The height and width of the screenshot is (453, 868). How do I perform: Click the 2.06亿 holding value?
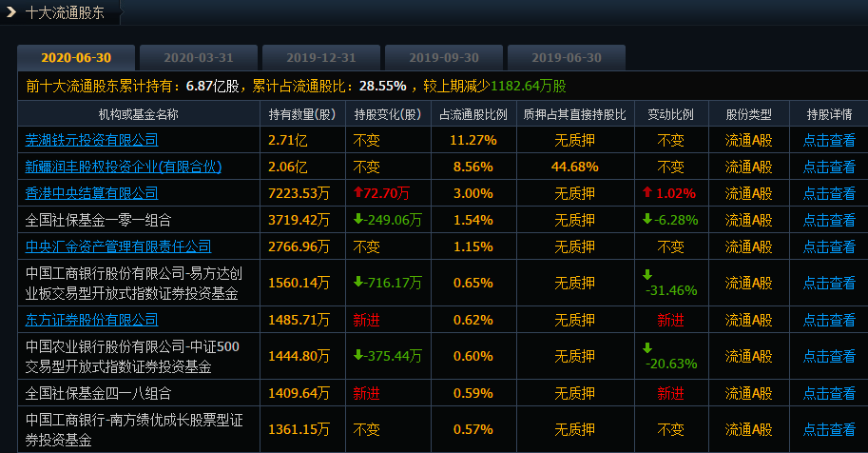287,167
